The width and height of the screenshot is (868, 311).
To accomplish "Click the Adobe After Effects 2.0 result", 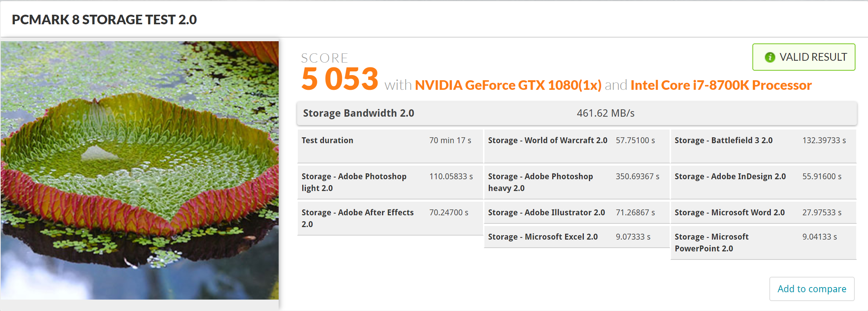I will [390, 218].
